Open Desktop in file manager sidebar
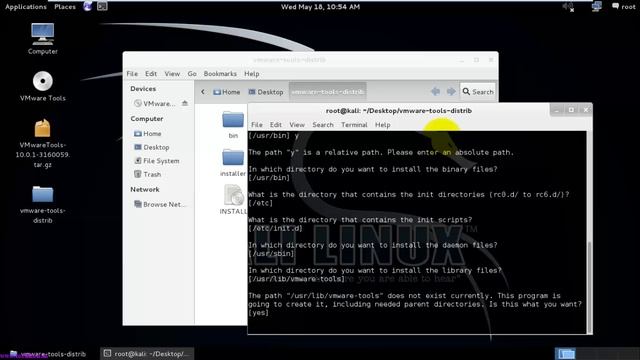The width and height of the screenshot is (640, 360). point(152,147)
